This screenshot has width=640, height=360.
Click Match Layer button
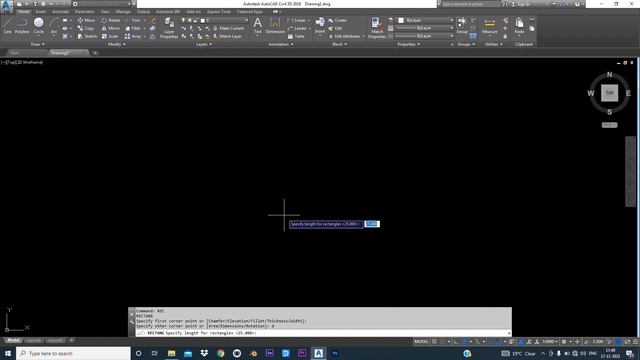(x=227, y=36)
